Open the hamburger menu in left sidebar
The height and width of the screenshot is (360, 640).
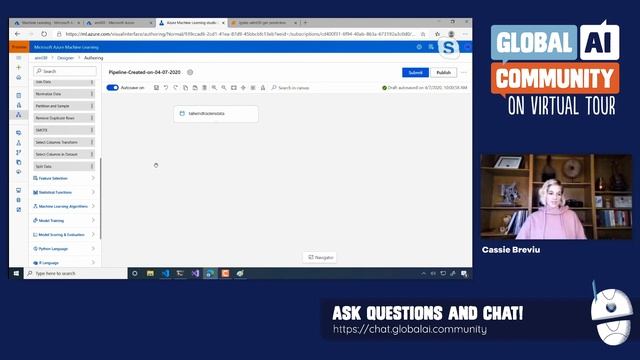tap(18, 58)
